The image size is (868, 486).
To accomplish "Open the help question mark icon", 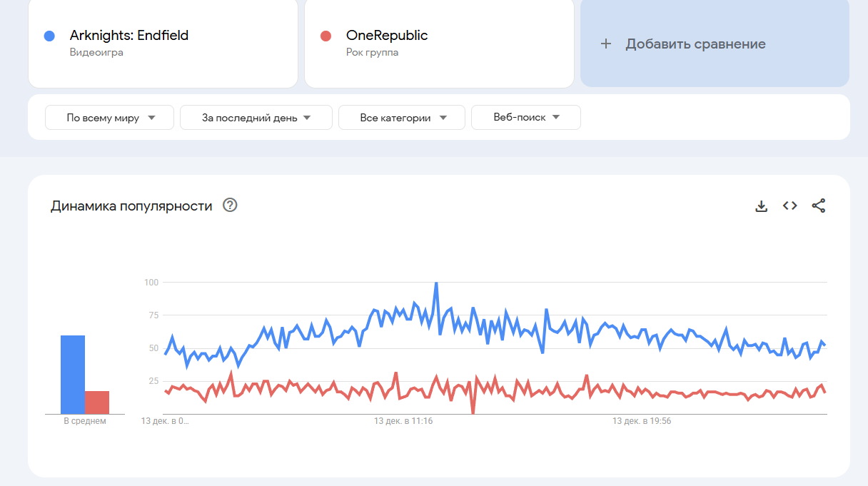I will pyautogui.click(x=230, y=206).
